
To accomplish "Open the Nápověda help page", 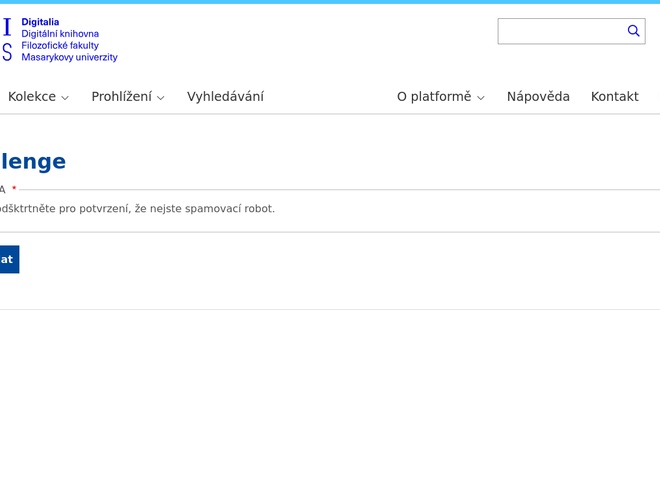I will click(x=538, y=97).
